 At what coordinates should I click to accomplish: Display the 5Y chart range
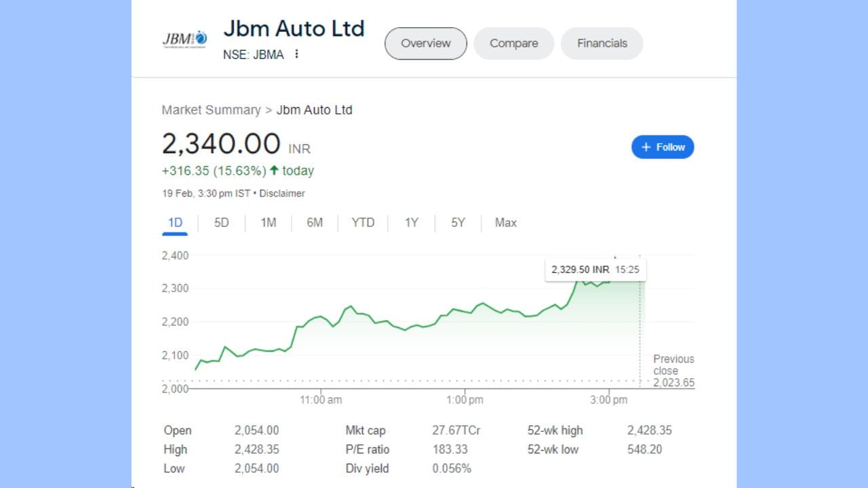(x=458, y=223)
